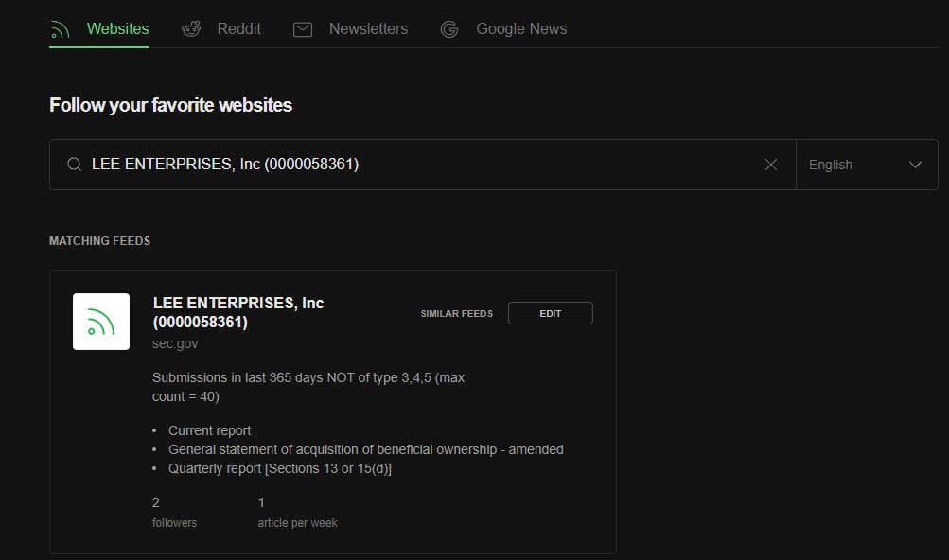This screenshot has width=949, height=560.
Task: Select the Current report bullet
Action: pyautogui.click(x=209, y=430)
